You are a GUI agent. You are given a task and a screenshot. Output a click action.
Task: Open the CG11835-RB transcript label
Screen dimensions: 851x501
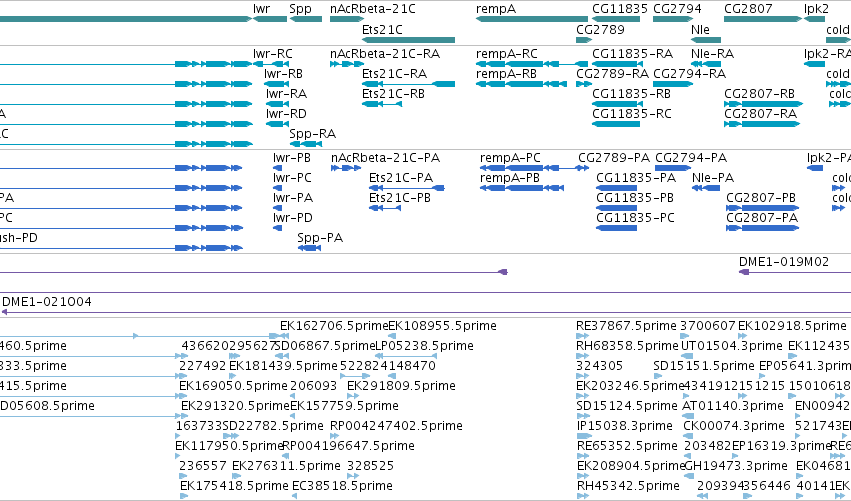point(631,94)
